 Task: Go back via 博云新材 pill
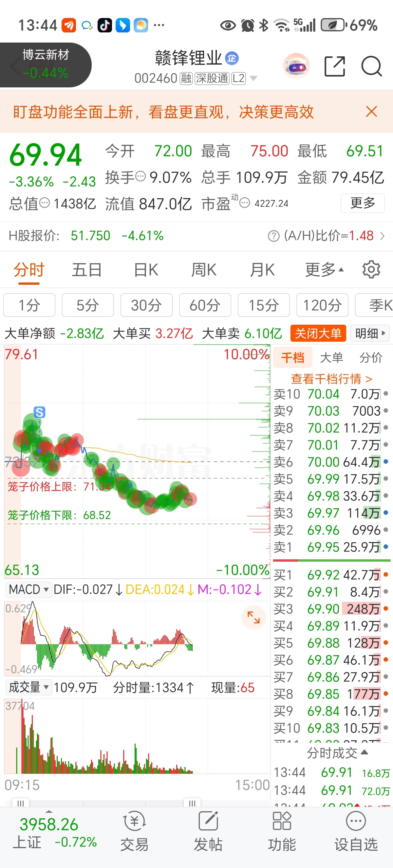tap(46, 65)
